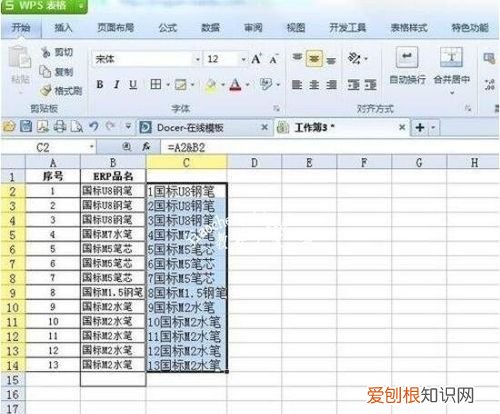Expand quick access toolbar options

coord(128,127)
